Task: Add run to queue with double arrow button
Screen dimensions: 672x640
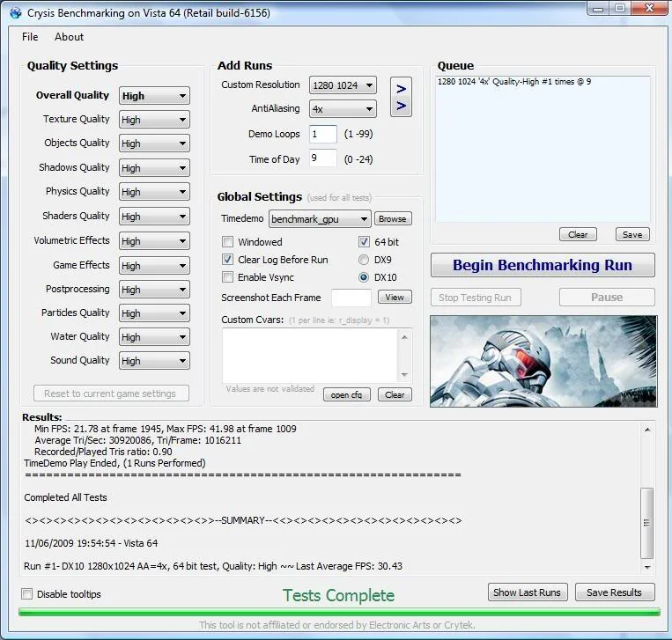Action: (x=401, y=97)
